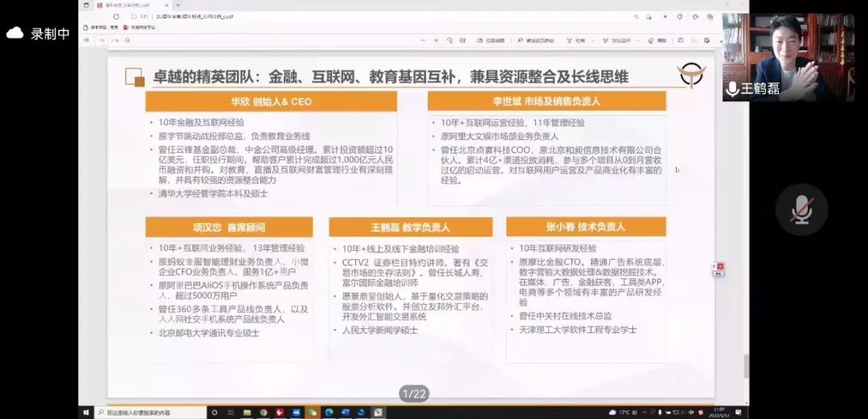Select the Draw tool
This screenshot has height=419, width=868.
coord(575,40)
